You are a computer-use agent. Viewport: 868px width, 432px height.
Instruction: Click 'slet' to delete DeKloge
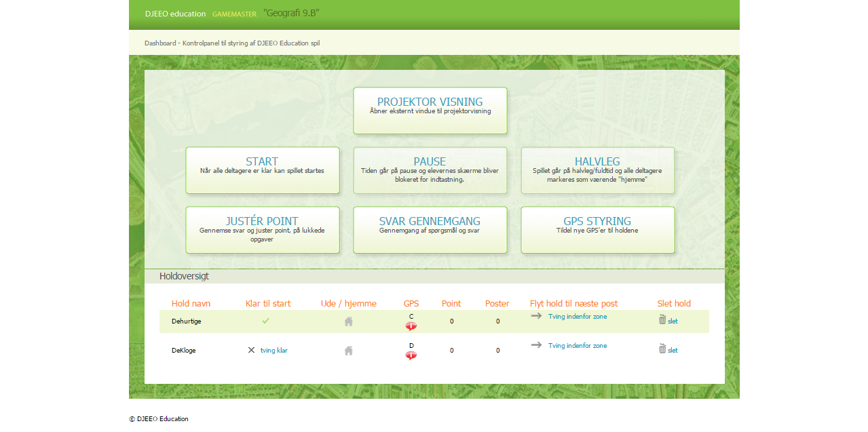(671, 350)
